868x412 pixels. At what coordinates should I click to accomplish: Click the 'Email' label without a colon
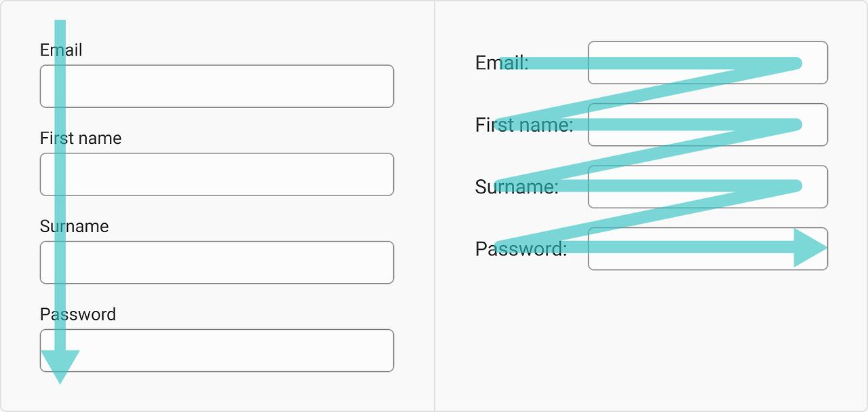point(61,50)
